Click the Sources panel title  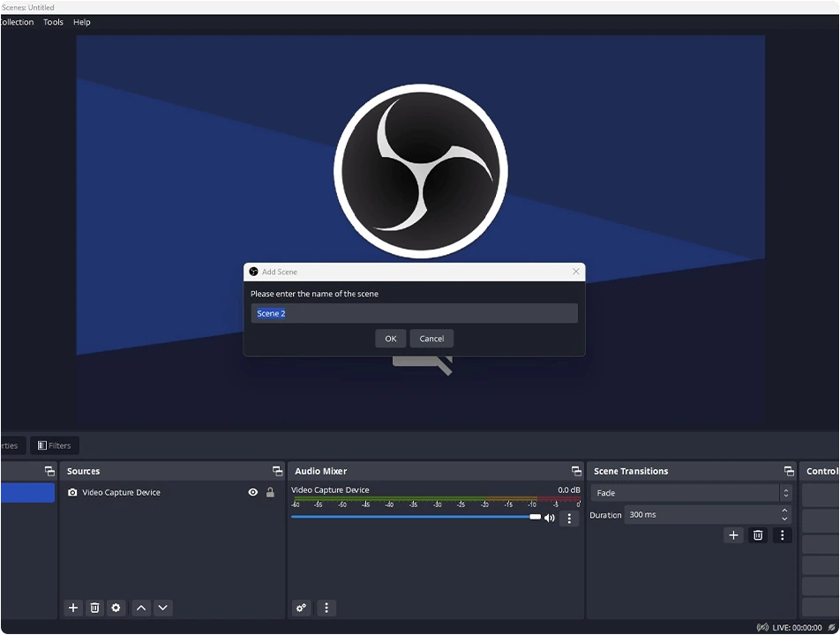83,471
